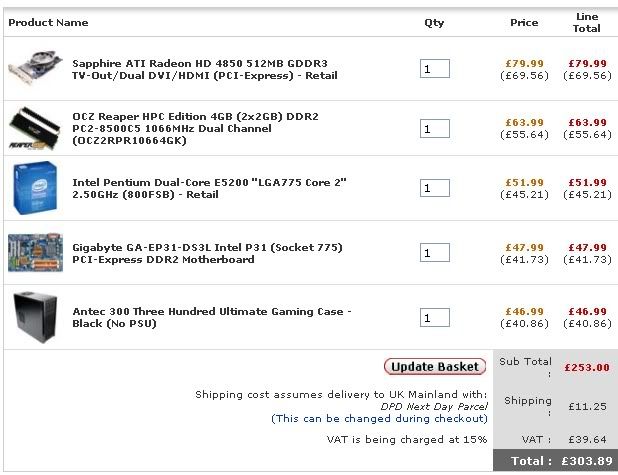Click the Gigabyte motherboard product image
Screen dimensions: 618x475
point(34,253)
